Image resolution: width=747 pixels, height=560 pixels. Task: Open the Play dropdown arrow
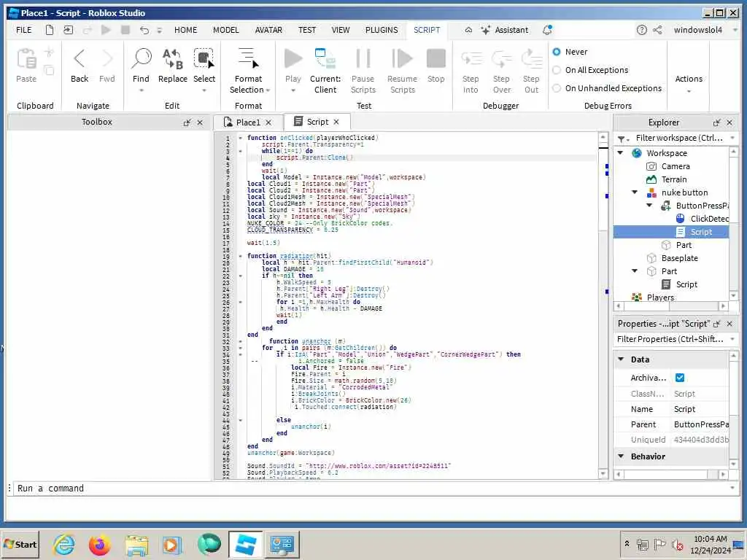(x=293, y=90)
